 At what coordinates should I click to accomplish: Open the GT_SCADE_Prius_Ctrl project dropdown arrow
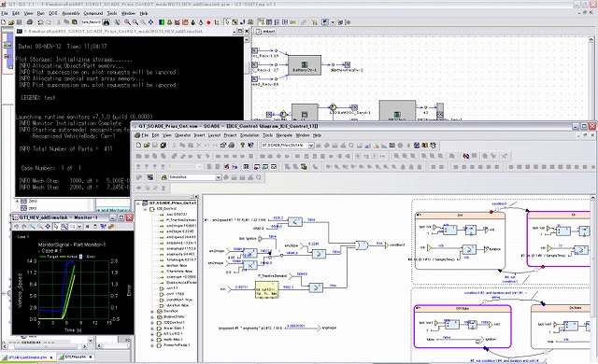pyautogui.click(x=311, y=145)
